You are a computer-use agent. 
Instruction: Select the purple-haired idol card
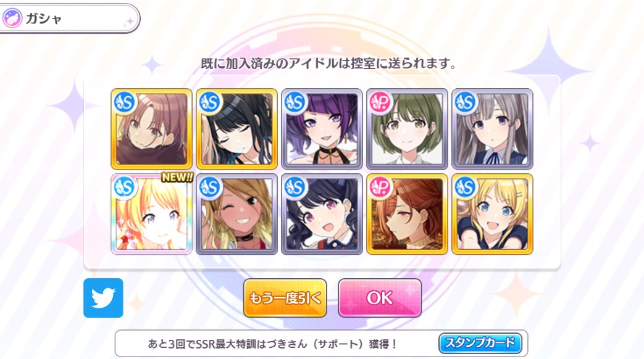322,129
